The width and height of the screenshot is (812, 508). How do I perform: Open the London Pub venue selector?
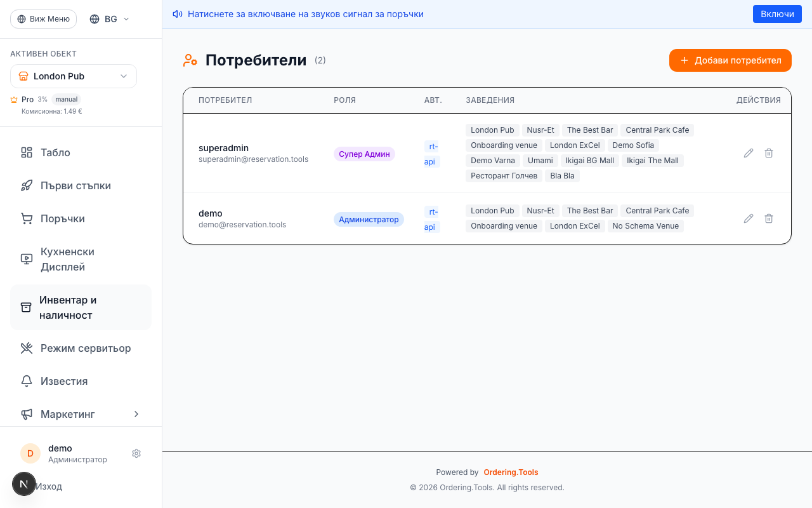point(73,76)
